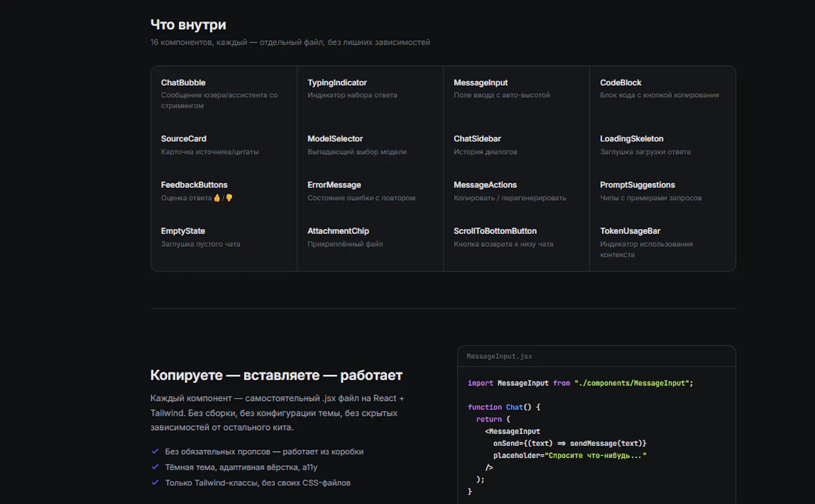Choose the PromptSuggestions component title
The width and height of the screenshot is (815, 504).
point(637,185)
